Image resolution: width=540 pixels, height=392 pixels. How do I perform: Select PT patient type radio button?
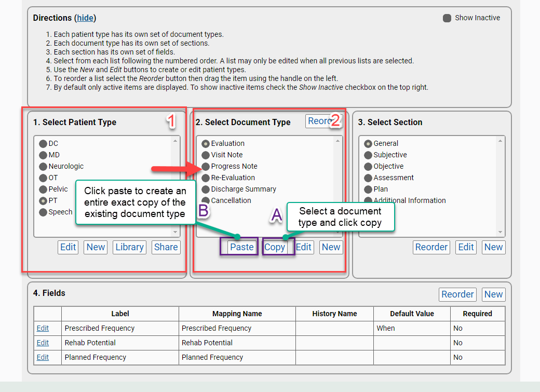point(43,200)
